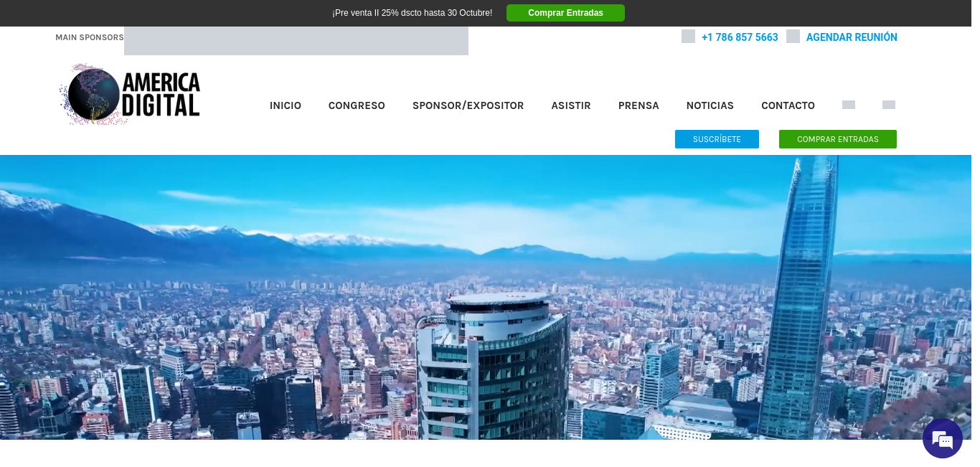
Task: Open the Inicio menu item
Action: click(x=286, y=105)
